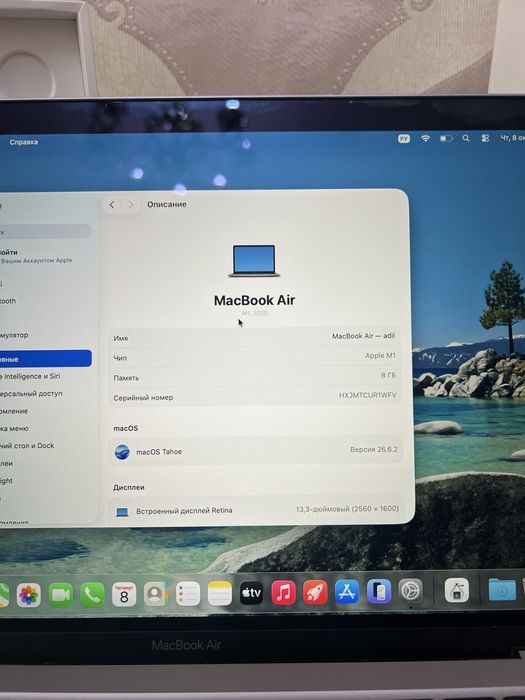Click the date and time in menu bar
The width and height of the screenshot is (525, 700).
point(512,138)
